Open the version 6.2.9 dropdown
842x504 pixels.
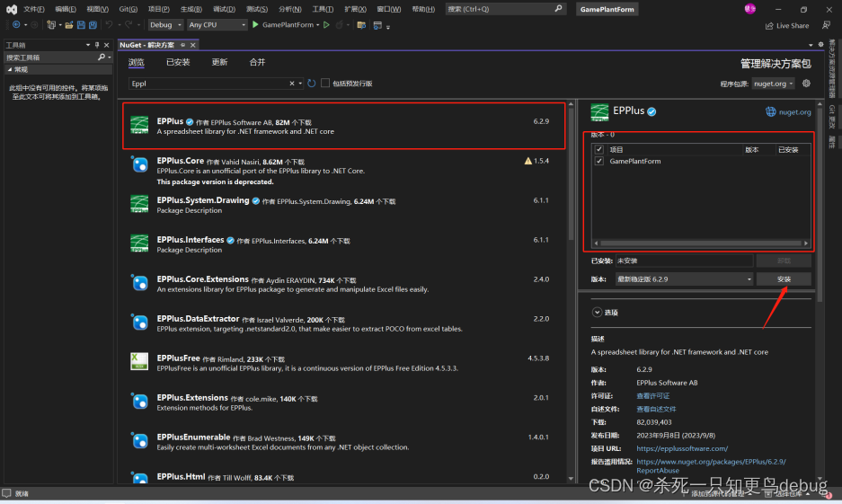[684, 279]
